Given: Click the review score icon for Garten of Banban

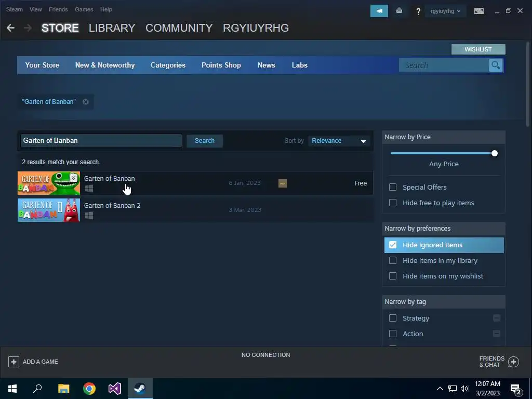Looking at the screenshot, I should click(282, 183).
